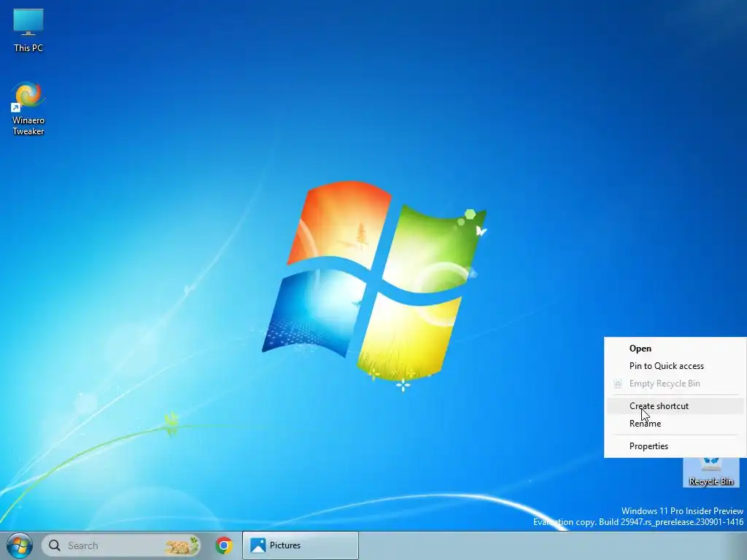Select the Recycle Bin desktop icon
This screenshot has width=747, height=560.
tap(711, 472)
